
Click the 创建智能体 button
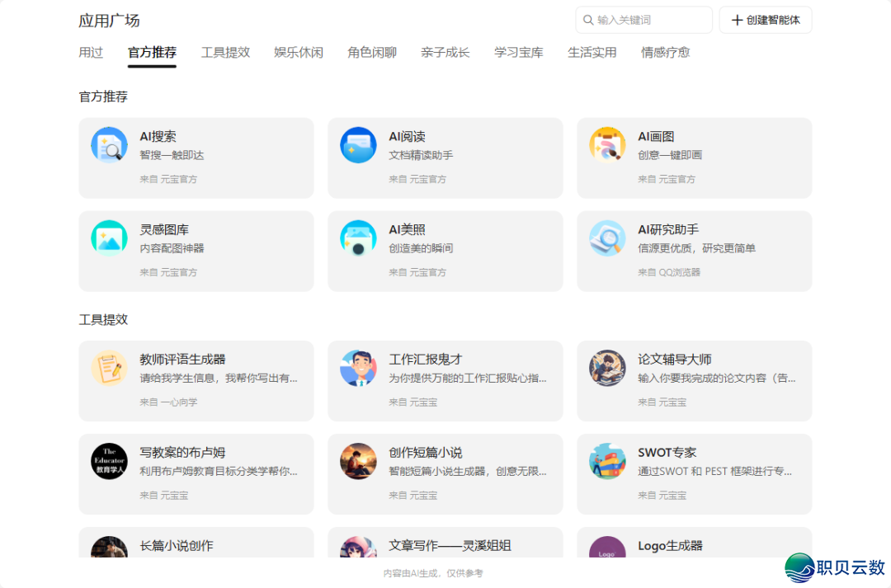click(x=766, y=21)
